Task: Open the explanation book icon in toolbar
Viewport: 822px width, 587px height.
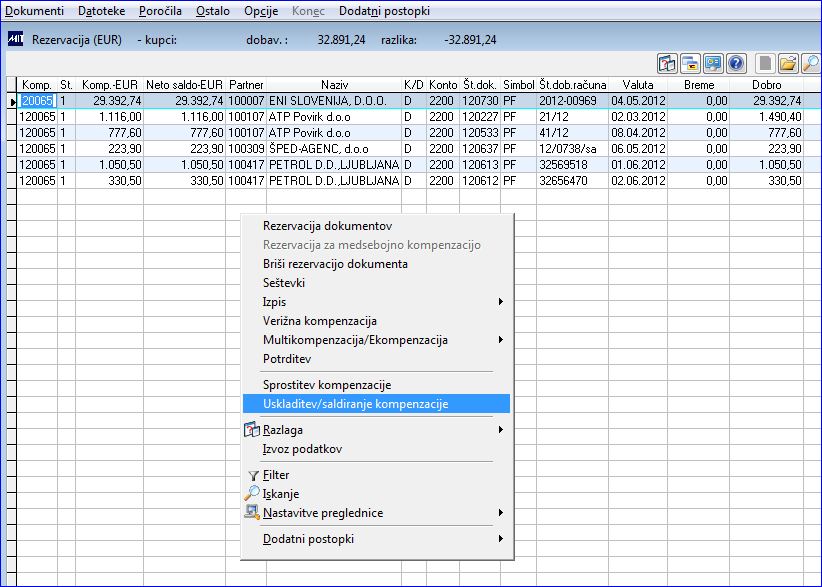Action: pyautogui.click(x=667, y=64)
